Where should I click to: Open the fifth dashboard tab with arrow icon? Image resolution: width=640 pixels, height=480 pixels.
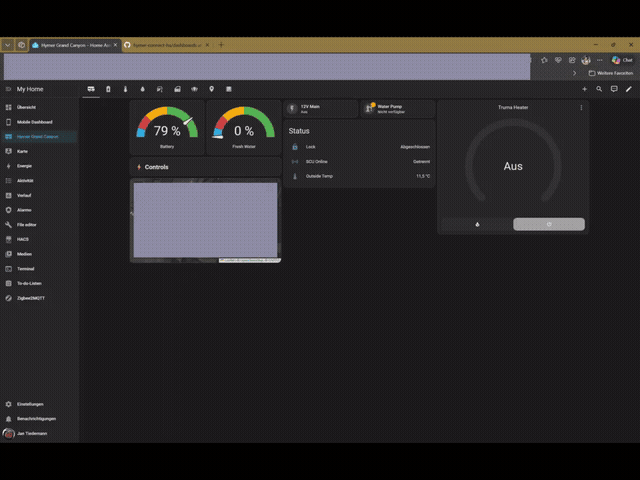160,89
